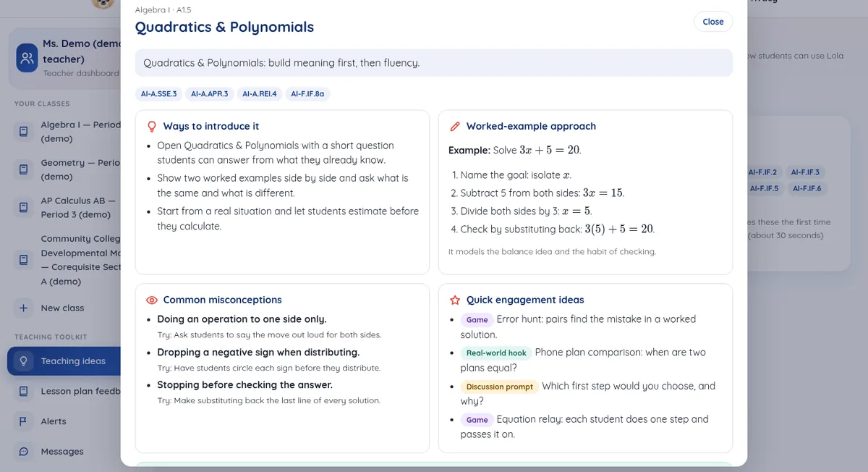
Task: Open the Algebra I class via its book icon
Action: coord(24,132)
